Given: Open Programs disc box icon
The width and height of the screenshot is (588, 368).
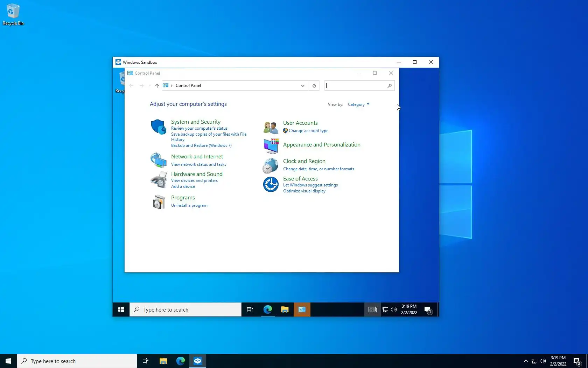Looking at the screenshot, I should point(159,202).
